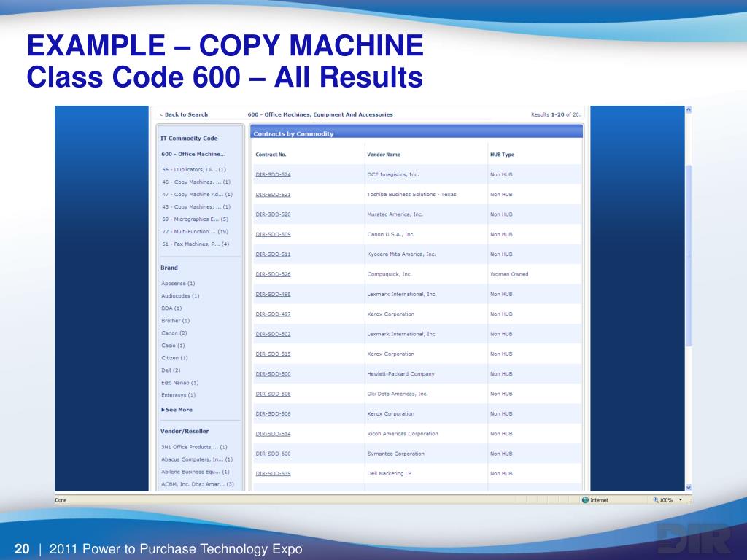Select the Woman Owned HUB type cell
747x560 pixels.
[x=509, y=274]
